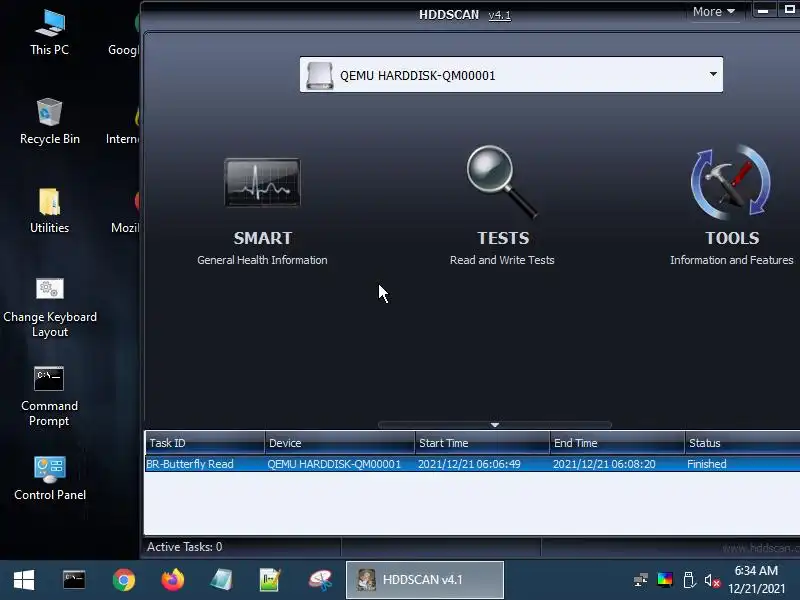
Task: Select the BR-Butterfly Read task entry
Action: (190, 464)
